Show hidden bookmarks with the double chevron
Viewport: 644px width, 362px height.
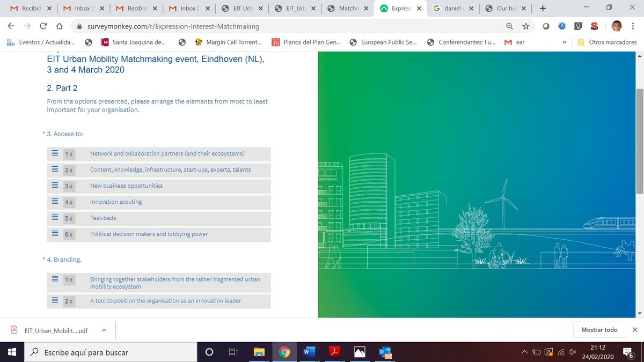pyautogui.click(x=564, y=42)
